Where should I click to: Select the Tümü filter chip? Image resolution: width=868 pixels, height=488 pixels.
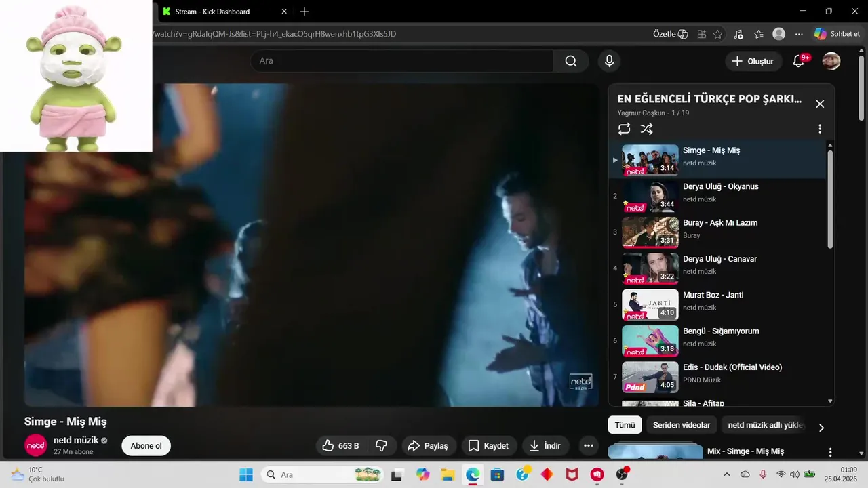point(625,425)
